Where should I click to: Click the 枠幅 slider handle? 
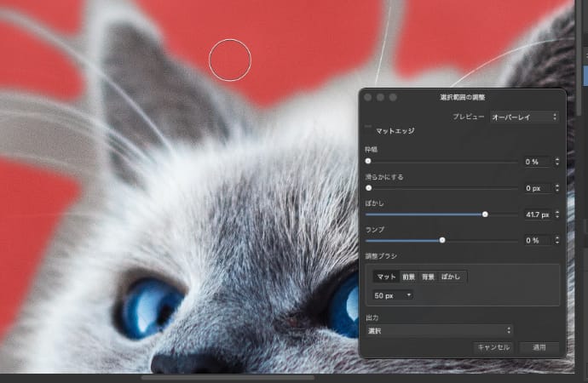pyautogui.click(x=368, y=161)
